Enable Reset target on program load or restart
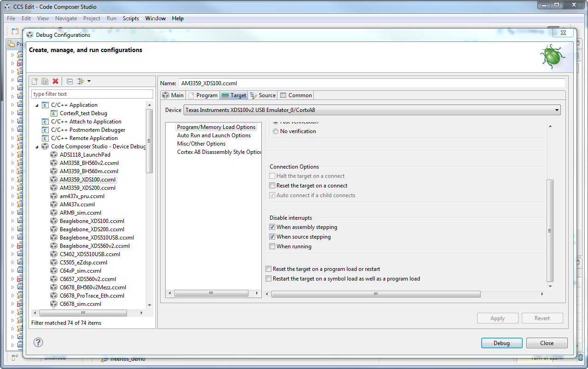588x369 pixels. (x=269, y=269)
